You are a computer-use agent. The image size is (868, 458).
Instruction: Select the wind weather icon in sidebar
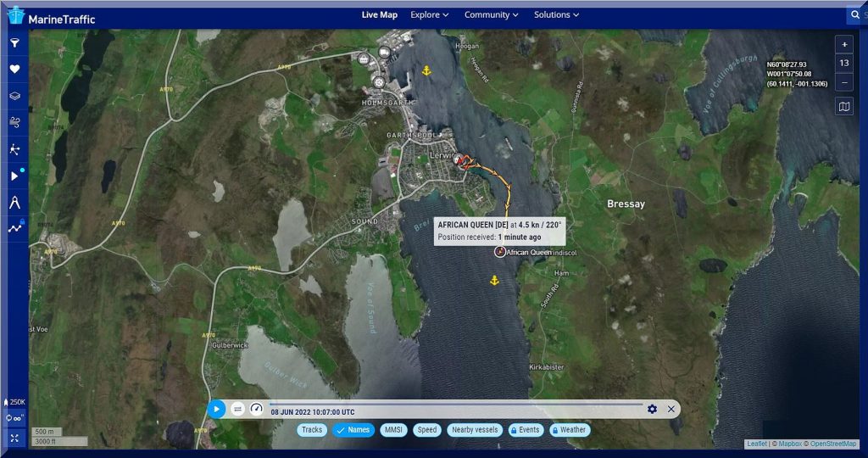(x=14, y=123)
